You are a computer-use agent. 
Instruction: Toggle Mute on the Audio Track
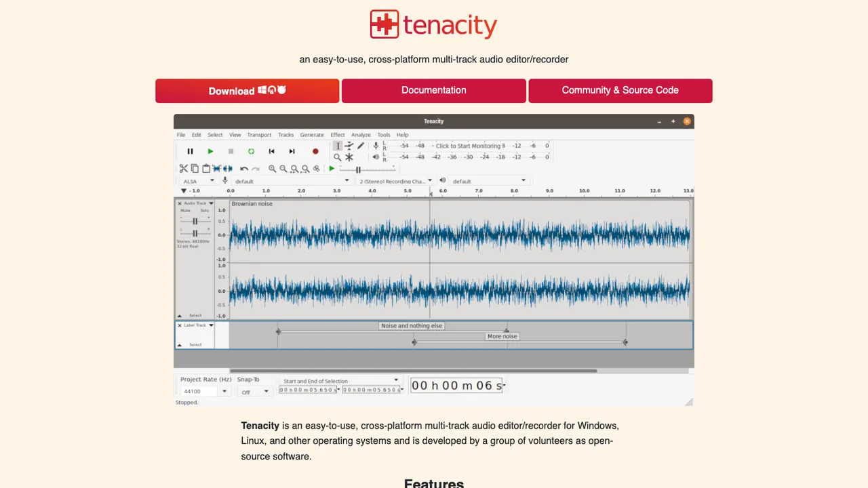point(185,211)
